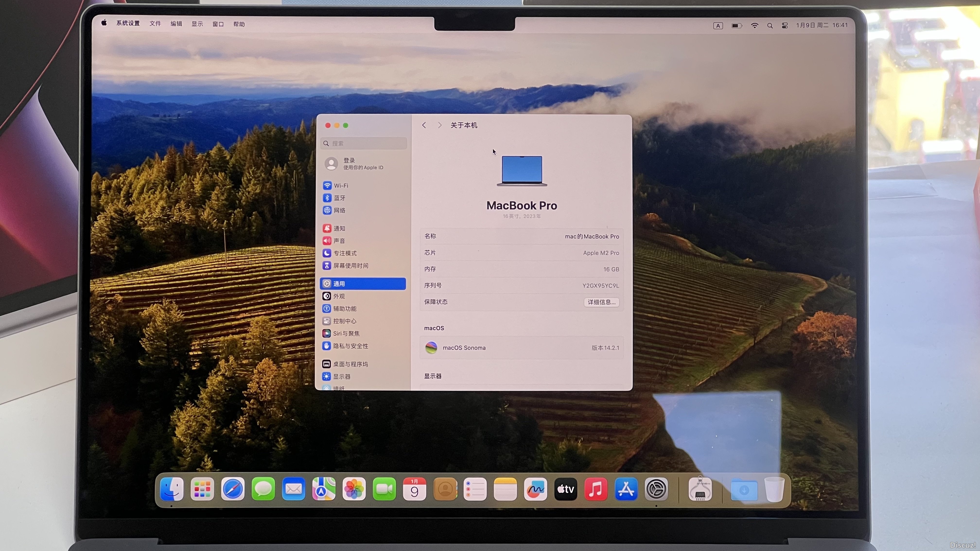This screenshot has height=551, width=980.
Task: Open Reminders app in the Dock
Action: click(x=475, y=489)
